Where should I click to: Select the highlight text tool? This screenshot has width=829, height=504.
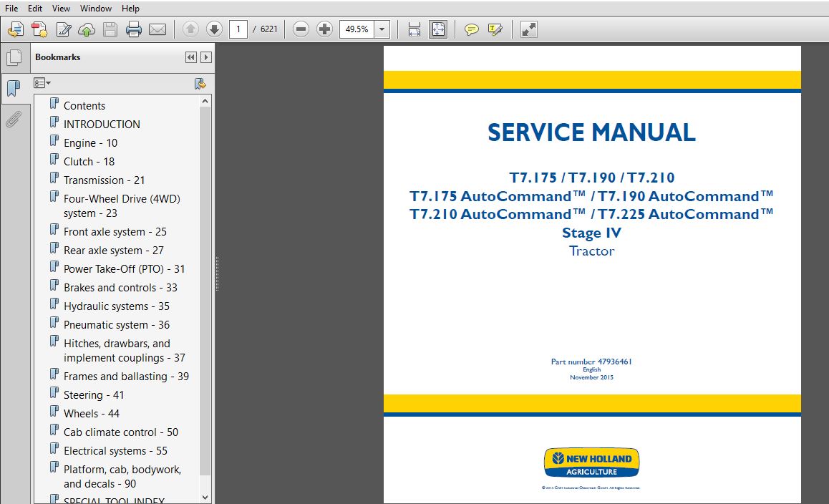point(495,29)
